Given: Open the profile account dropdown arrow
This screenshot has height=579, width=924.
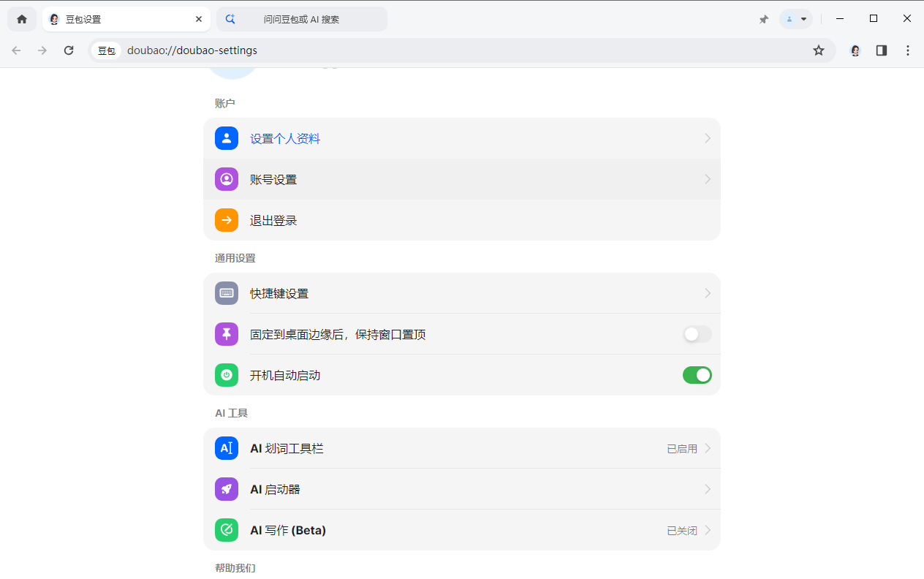Looking at the screenshot, I should coord(804,18).
